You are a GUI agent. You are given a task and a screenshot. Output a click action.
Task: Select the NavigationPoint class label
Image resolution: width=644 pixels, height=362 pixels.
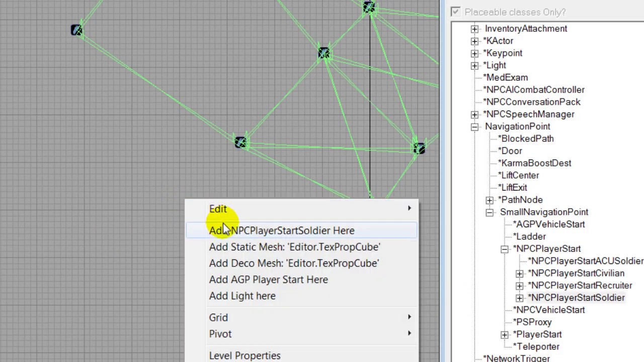coord(517,126)
